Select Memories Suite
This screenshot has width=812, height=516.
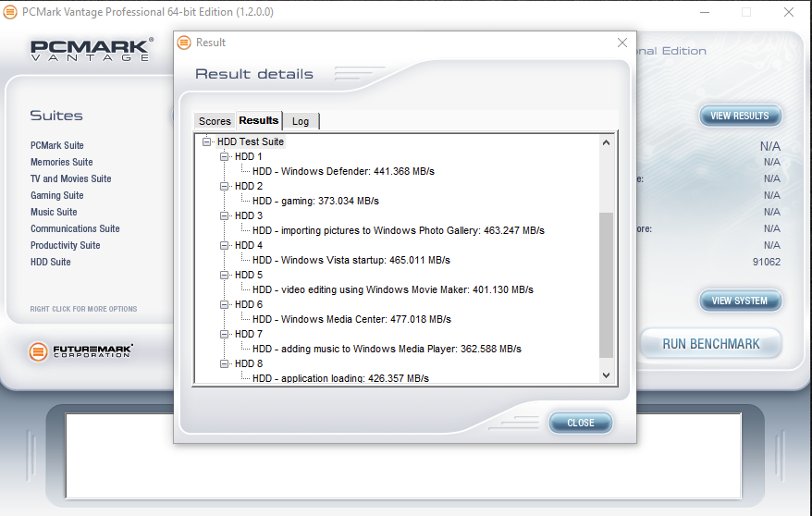pyautogui.click(x=62, y=162)
